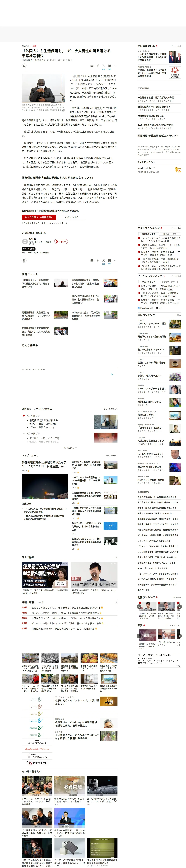Play the 石丸氏 video in 注目の動画
Image resolution: width=186 pixels, height=868 pixels.
click(94, 575)
